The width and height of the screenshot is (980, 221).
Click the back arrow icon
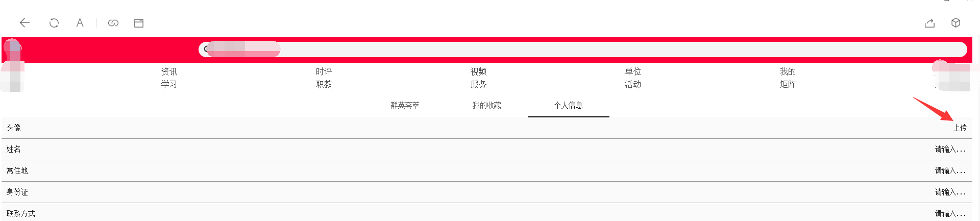pyautogui.click(x=24, y=23)
